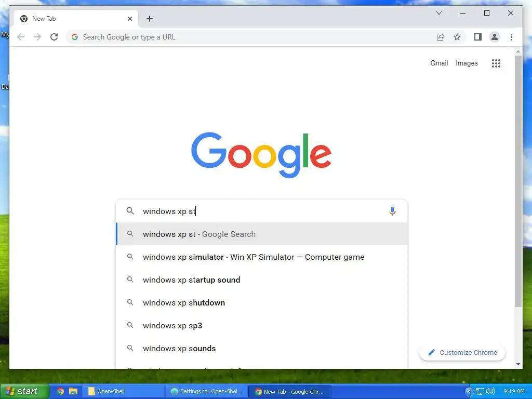Open the side panel icon
This screenshot has width=532, height=399.
[478, 37]
